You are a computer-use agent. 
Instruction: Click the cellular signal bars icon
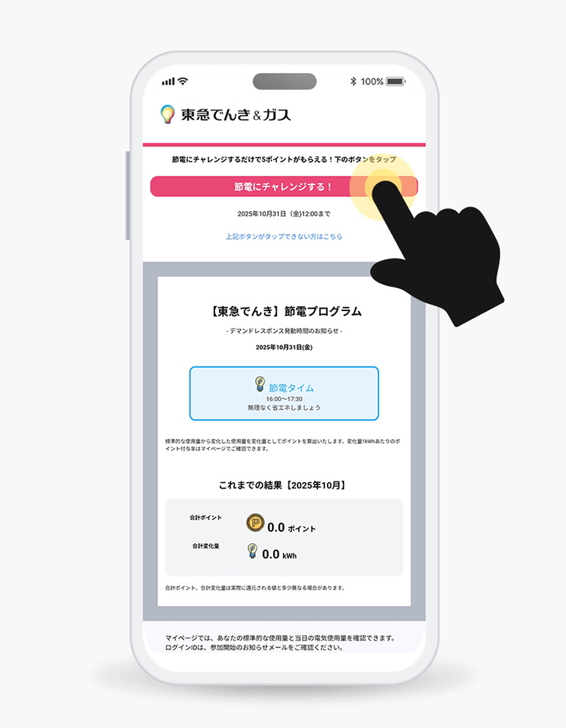pos(168,81)
